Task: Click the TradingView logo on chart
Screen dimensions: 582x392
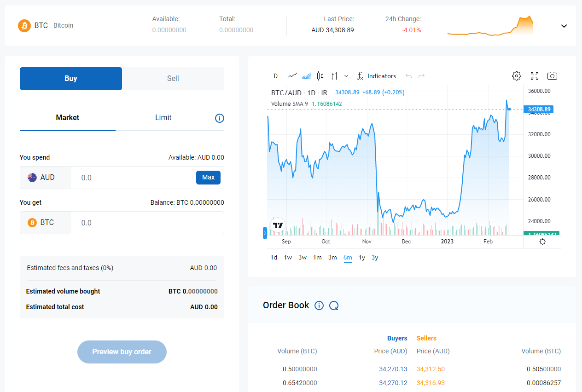Action: (278, 225)
